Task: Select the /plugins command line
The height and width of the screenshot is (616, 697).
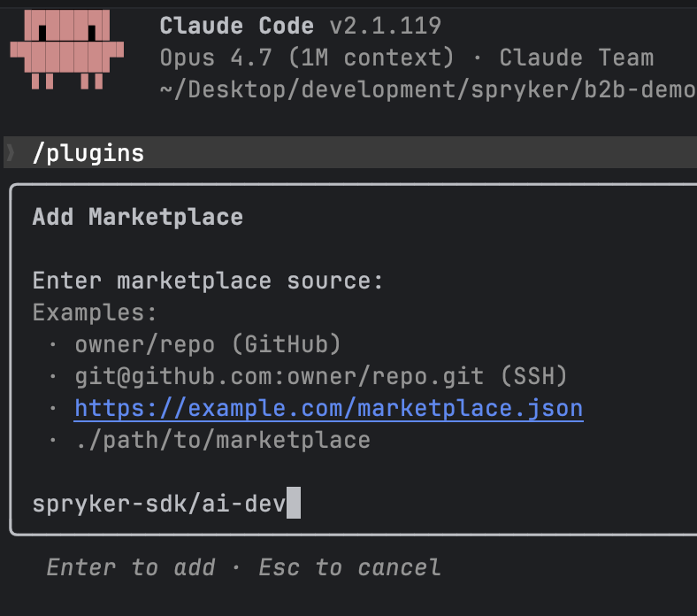Action: (x=350, y=152)
